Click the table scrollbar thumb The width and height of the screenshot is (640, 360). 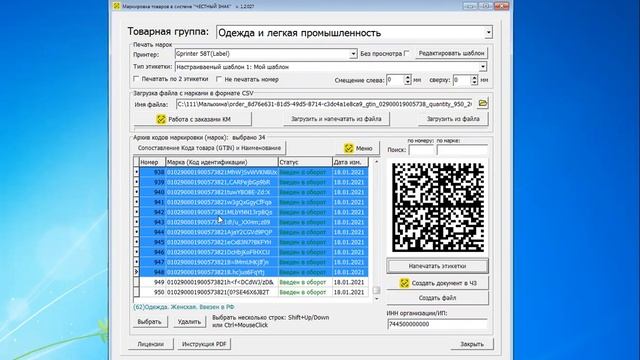coord(376,290)
